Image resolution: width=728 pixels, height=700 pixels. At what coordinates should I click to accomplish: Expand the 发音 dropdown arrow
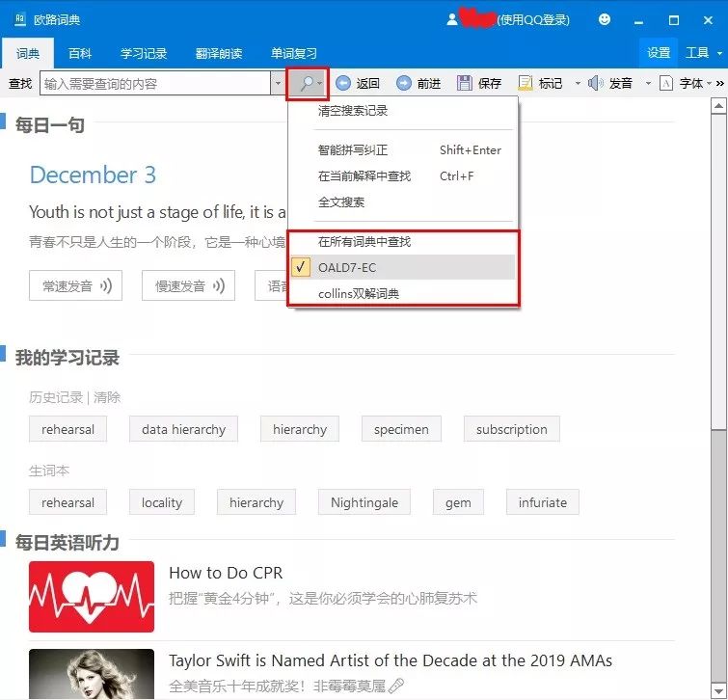pos(648,84)
